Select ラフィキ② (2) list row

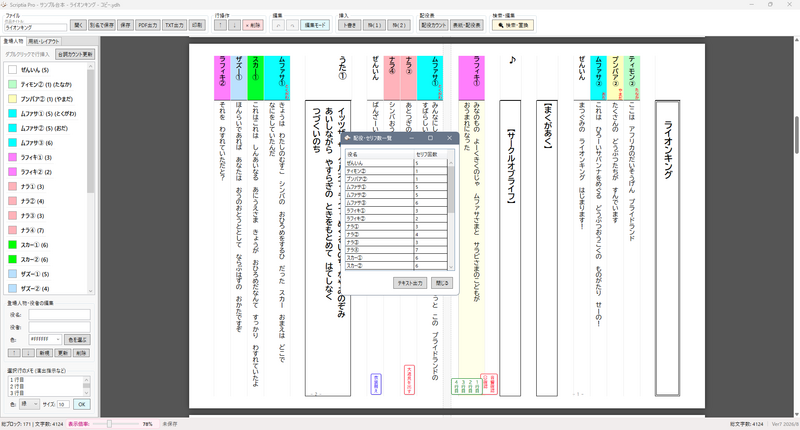(46, 172)
